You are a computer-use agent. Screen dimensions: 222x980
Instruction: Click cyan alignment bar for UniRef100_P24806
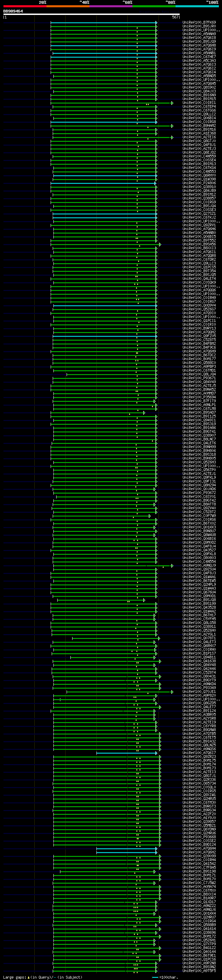103,183
